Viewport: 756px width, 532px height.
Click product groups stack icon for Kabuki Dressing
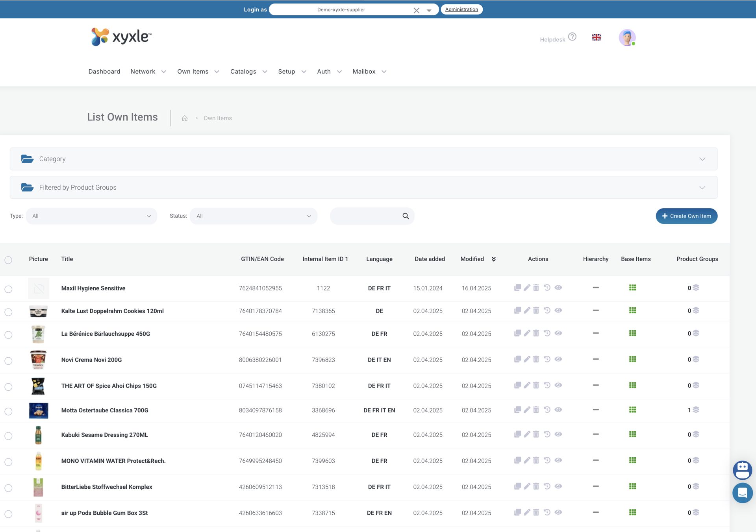(x=696, y=434)
